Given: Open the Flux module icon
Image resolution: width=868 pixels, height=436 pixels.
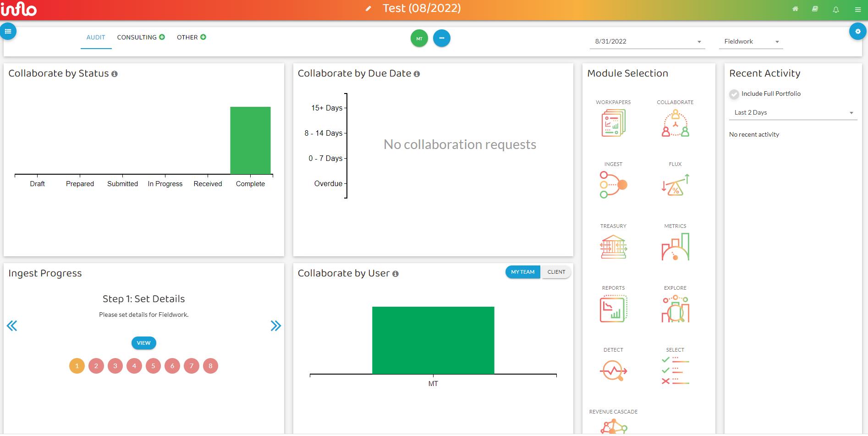Looking at the screenshot, I should click(x=675, y=185).
